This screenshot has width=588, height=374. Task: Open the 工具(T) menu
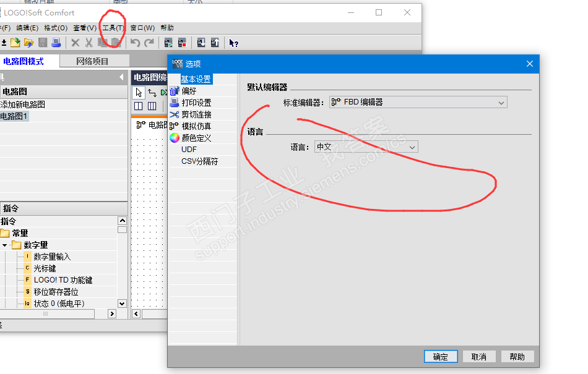(113, 28)
